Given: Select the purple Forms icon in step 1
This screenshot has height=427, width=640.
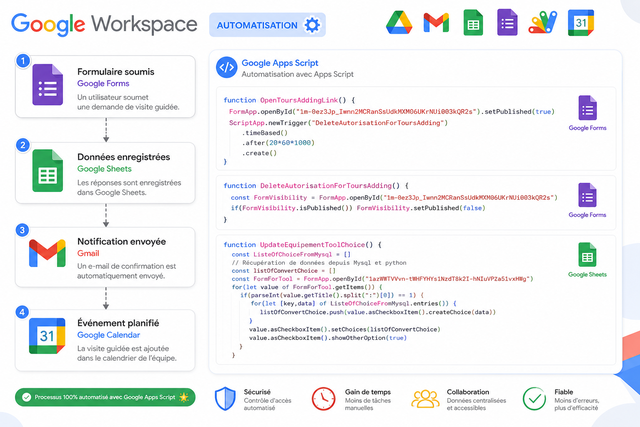Looking at the screenshot, I should [x=48, y=85].
